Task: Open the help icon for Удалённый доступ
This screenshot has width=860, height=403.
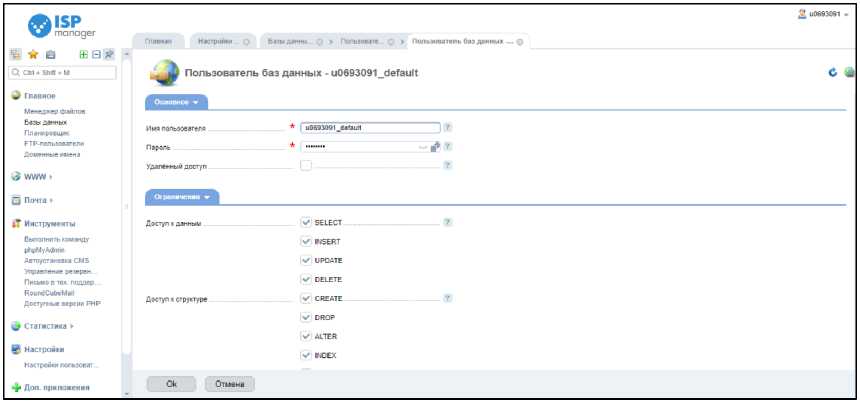Action: tap(448, 165)
